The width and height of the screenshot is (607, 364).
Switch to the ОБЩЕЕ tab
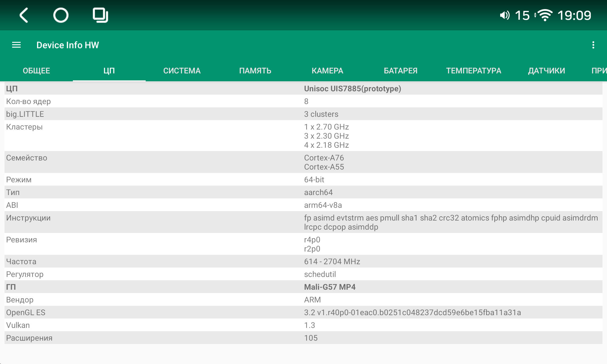[36, 71]
